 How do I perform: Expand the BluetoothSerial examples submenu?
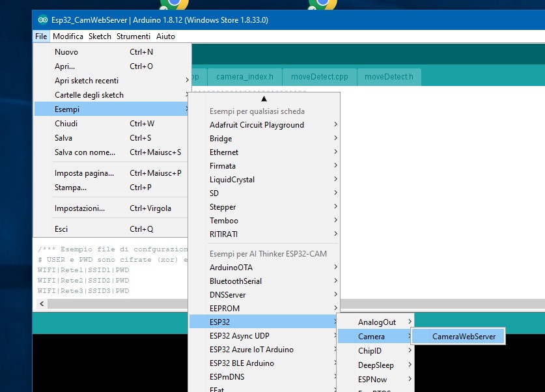(264, 281)
